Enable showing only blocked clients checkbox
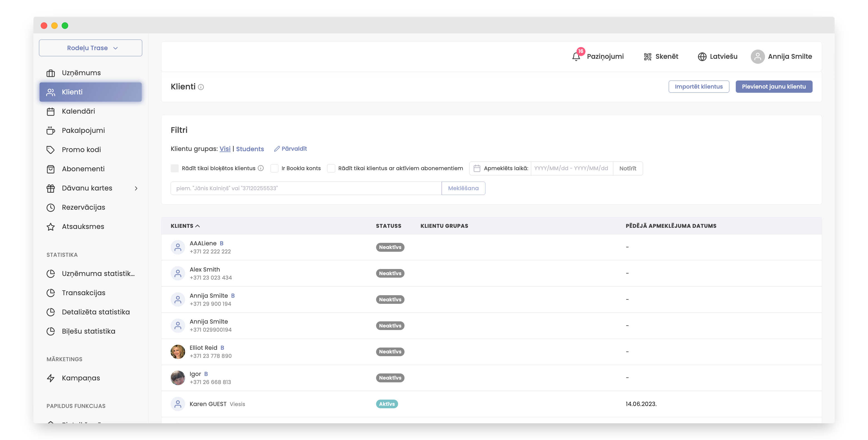868x440 pixels. click(x=175, y=168)
